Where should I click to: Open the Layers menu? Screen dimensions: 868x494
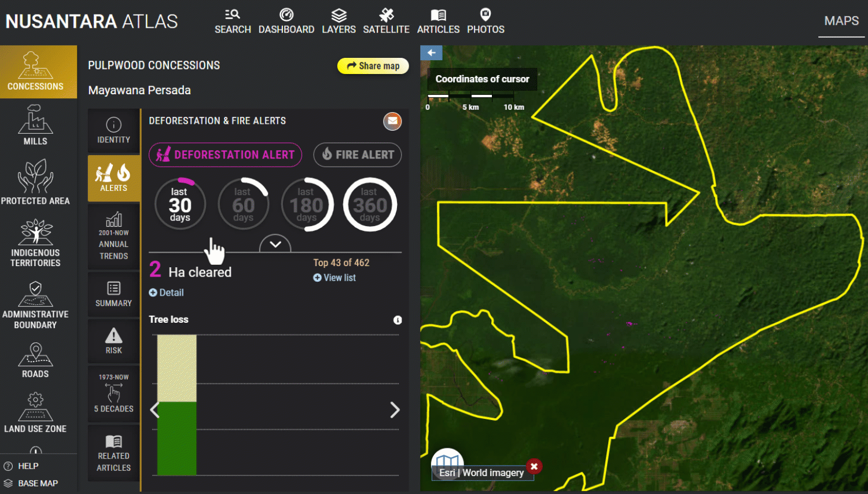pos(339,21)
